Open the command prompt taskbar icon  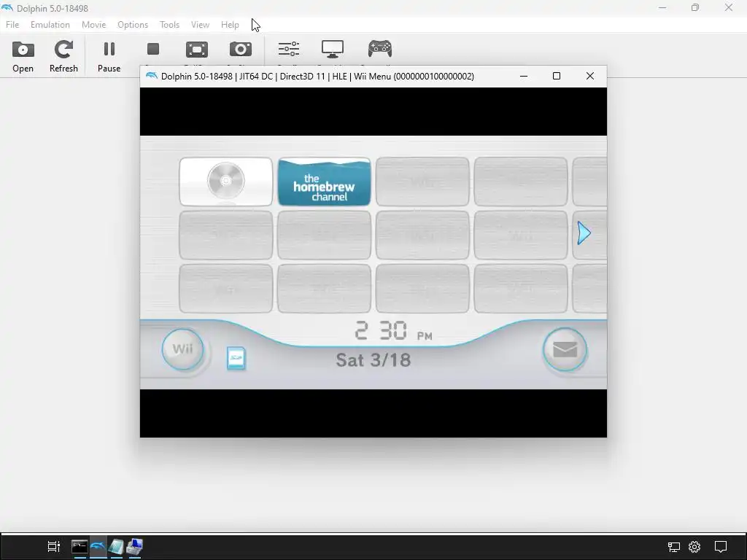(80, 547)
